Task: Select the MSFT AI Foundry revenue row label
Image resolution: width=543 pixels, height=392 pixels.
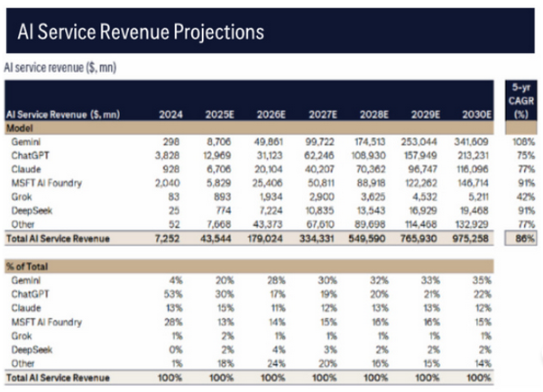Action: pos(38,183)
